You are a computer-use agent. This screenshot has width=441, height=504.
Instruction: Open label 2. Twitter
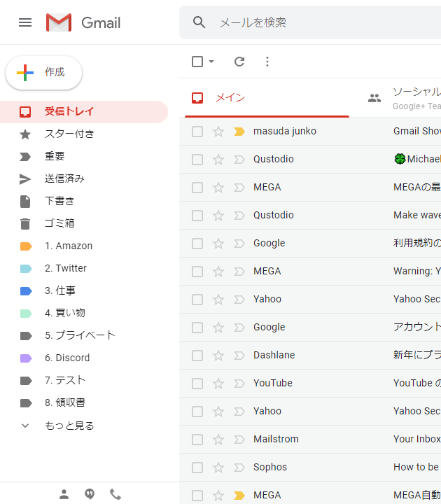click(x=83, y=268)
